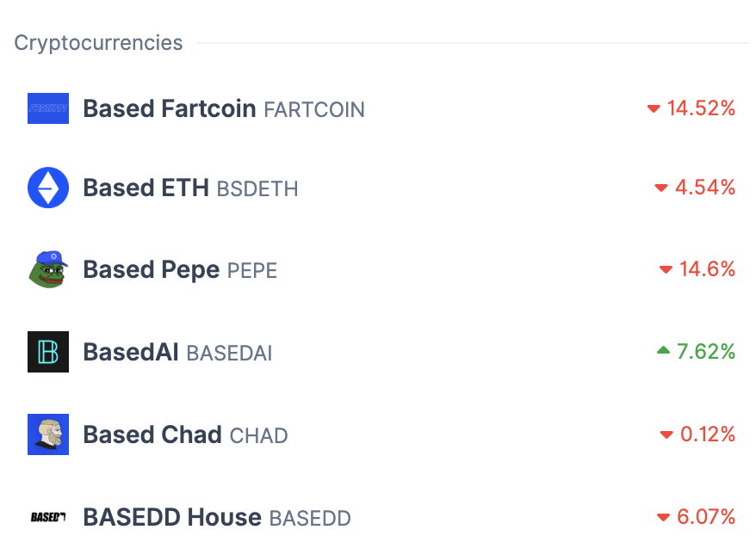Screen dimensions: 756x542
Task: Click the red down arrow beside 14.52%
Action: point(654,109)
